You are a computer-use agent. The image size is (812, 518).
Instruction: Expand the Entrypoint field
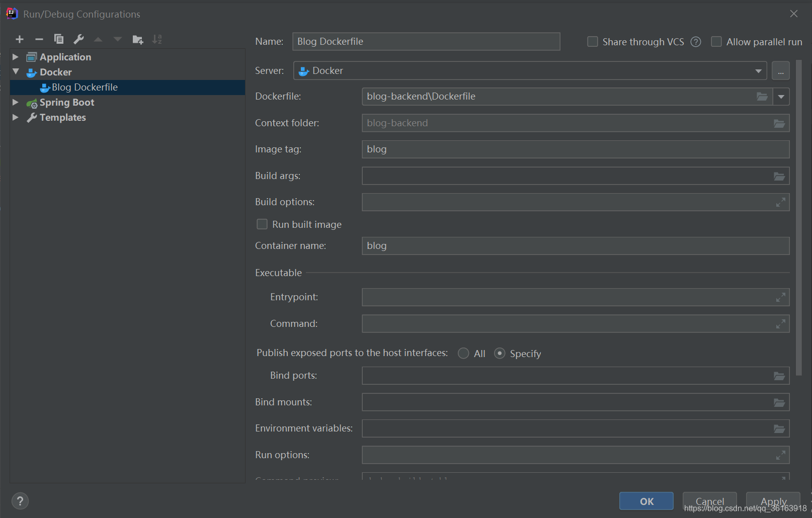pos(780,297)
